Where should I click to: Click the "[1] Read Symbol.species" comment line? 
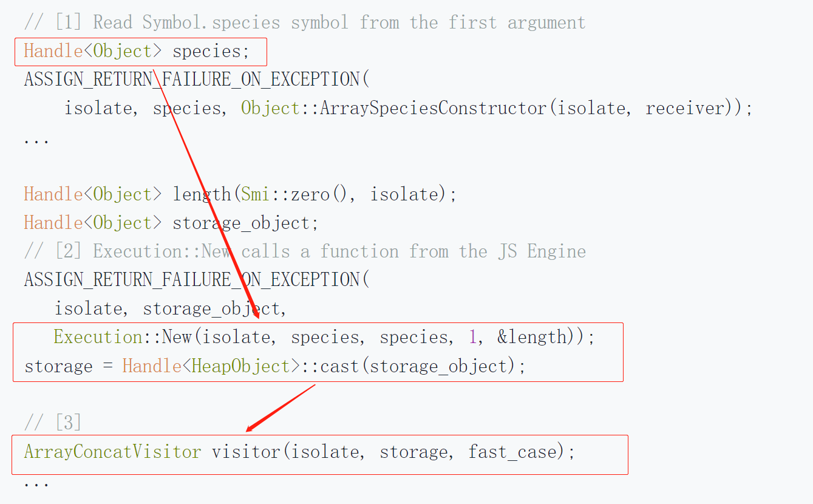pos(305,23)
